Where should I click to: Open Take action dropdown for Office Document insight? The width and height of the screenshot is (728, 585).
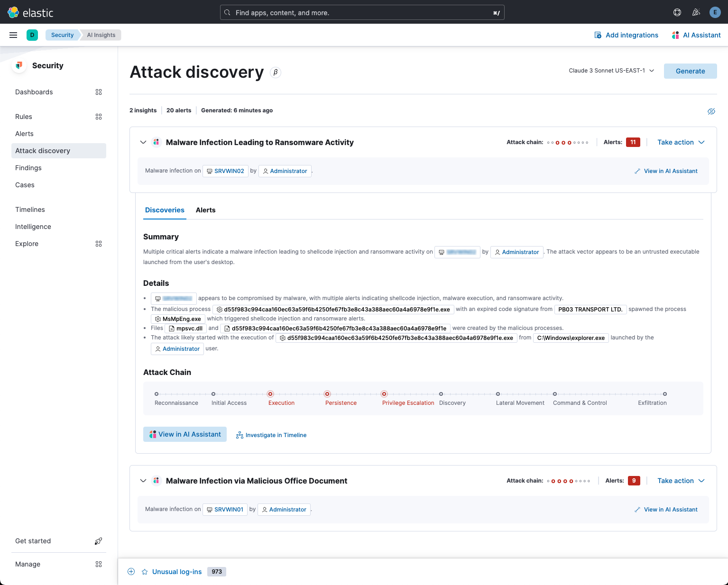pyautogui.click(x=681, y=481)
